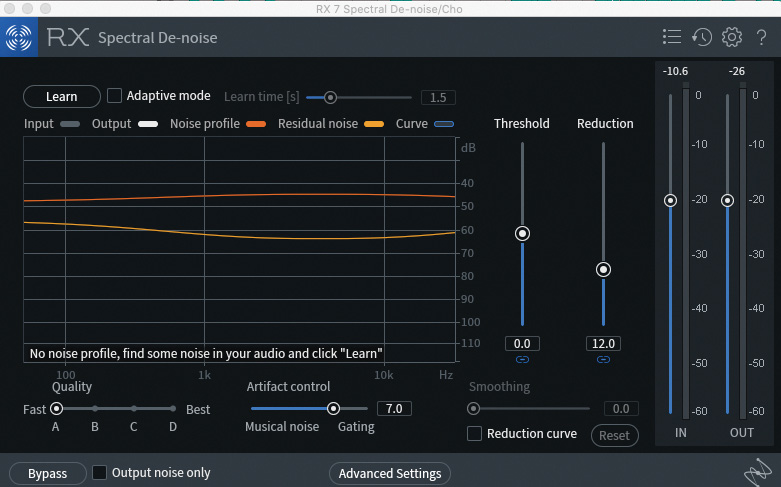Click the Bypass button
Image resolution: width=781 pixels, height=487 pixels.
tap(47, 474)
